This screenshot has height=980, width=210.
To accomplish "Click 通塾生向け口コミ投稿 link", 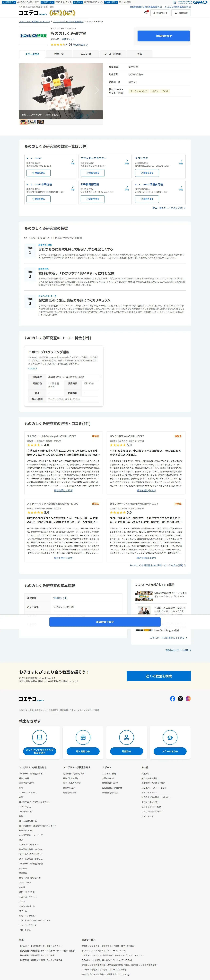I will [x=178, y=651].
